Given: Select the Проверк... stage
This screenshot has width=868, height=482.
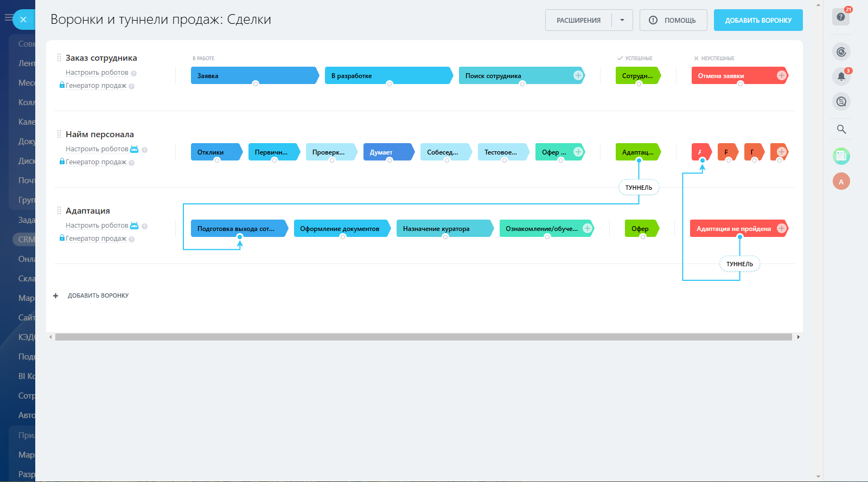Looking at the screenshot, I should (x=331, y=152).
